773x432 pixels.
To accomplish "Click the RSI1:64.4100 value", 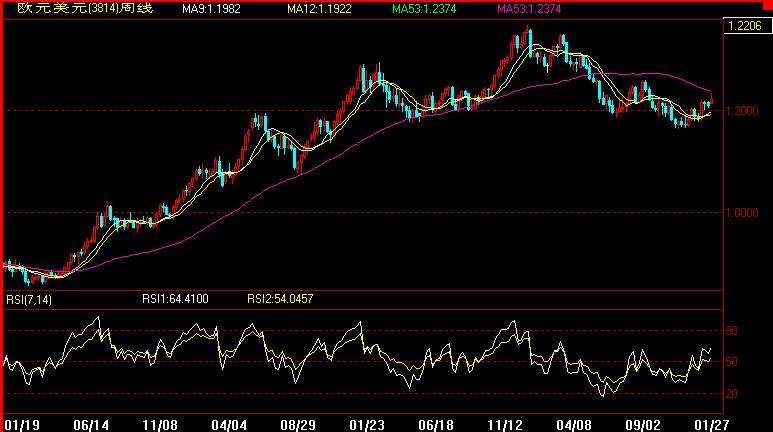I will [x=176, y=299].
